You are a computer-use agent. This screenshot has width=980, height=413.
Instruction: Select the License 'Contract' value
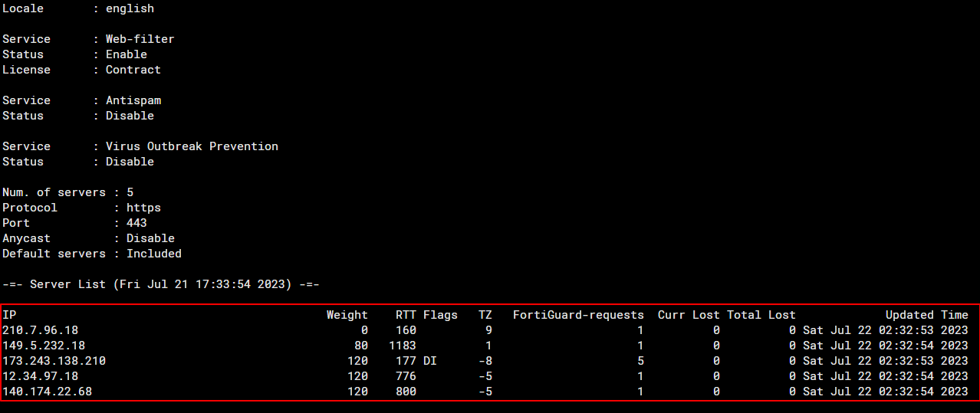[x=133, y=70]
